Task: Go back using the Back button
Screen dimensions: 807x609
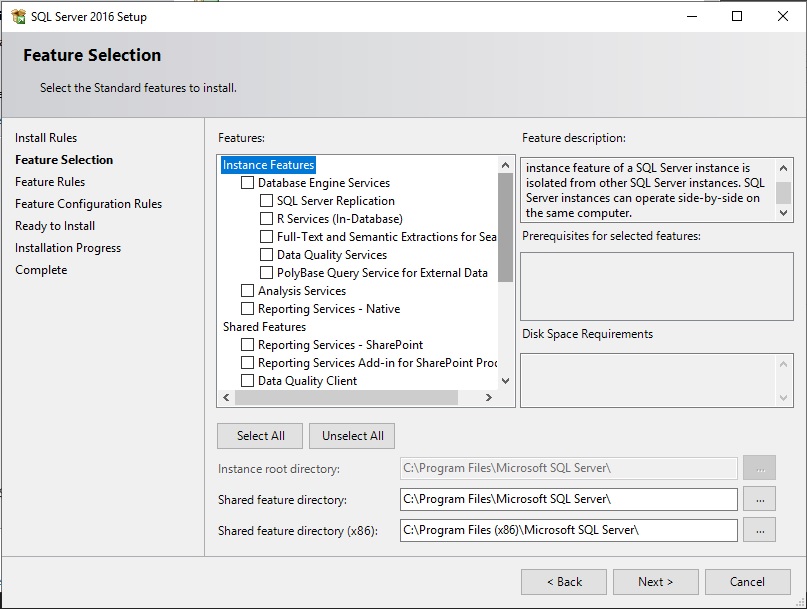Action: pyautogui.click(x=563, y=581)
